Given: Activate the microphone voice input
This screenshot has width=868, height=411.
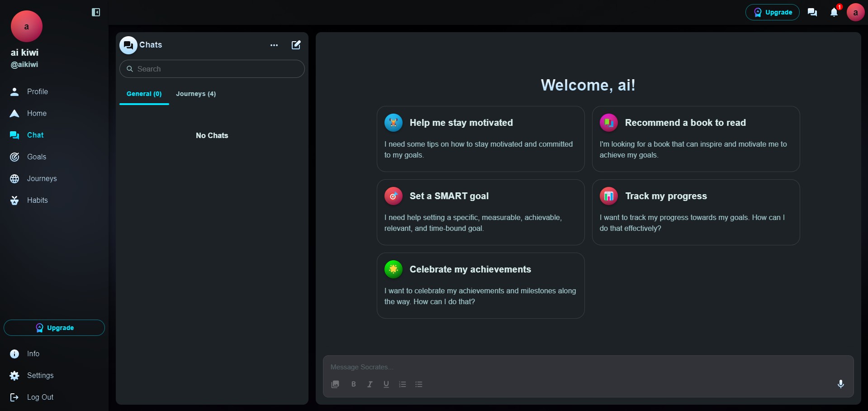Looking at the screenshot, I should click(841, 384).
